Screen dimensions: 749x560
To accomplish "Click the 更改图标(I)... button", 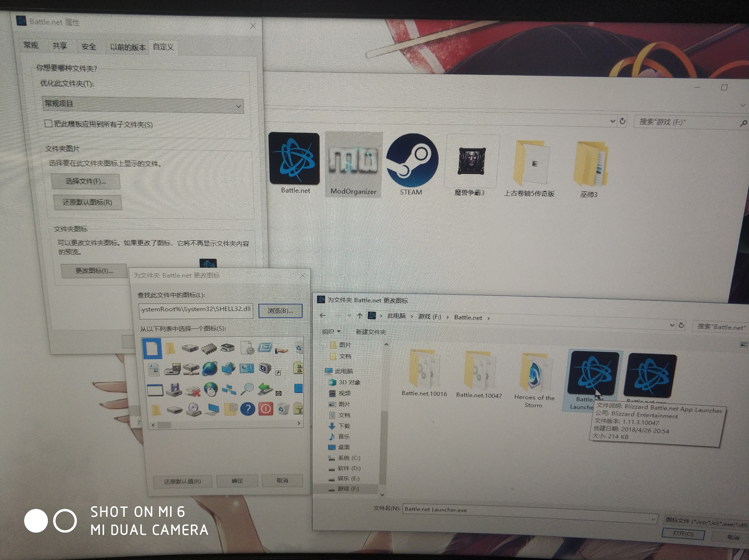I will (x=94, y=271).
